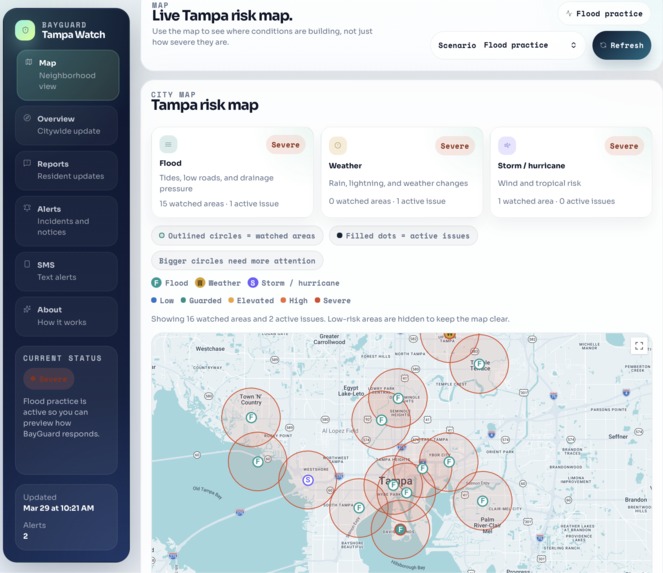Expand the map to fullscreen
The width and height of the screenshot is (663, 573).
point(639,345)
